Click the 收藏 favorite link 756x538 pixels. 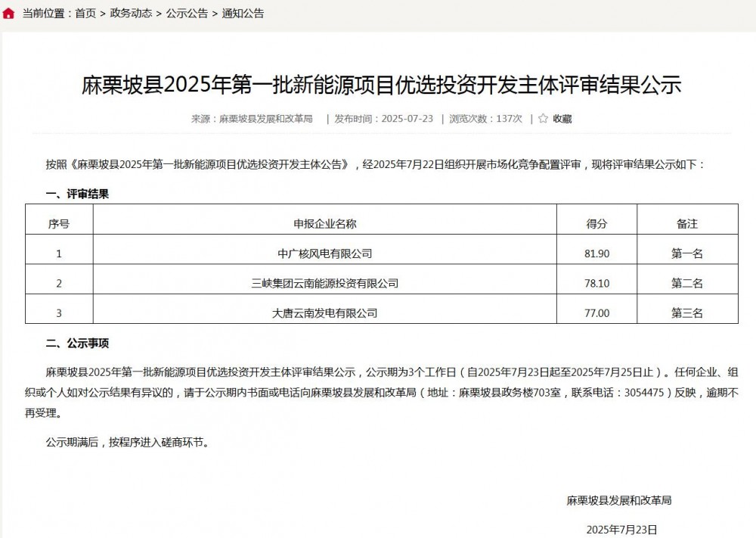(x=562, y=119)
